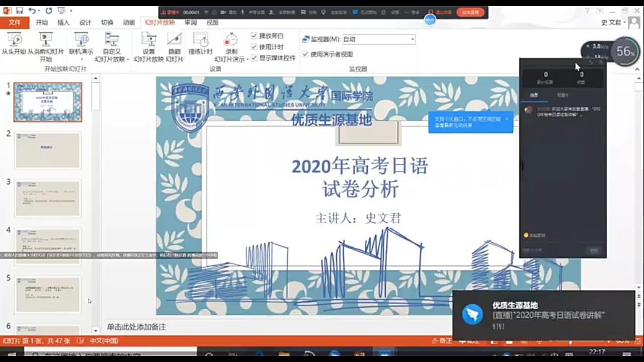Open the 文件 file tab
This screenshot has width=644, height=362.
tap(15, 23)
